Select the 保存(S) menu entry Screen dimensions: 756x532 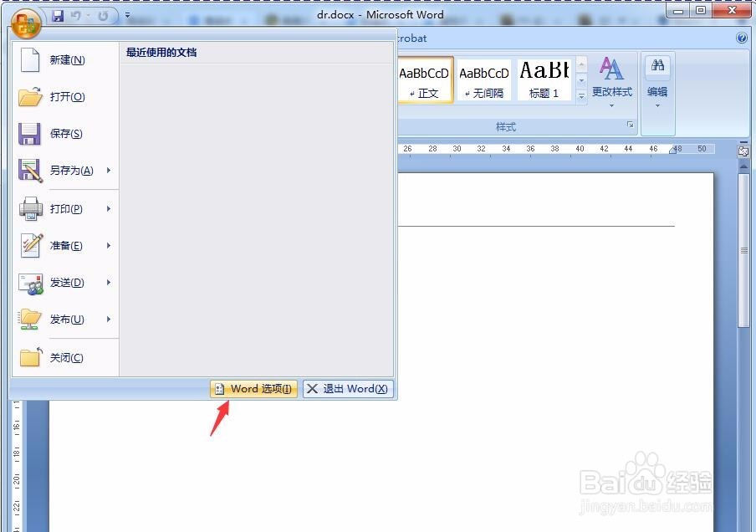click(65, 134)
